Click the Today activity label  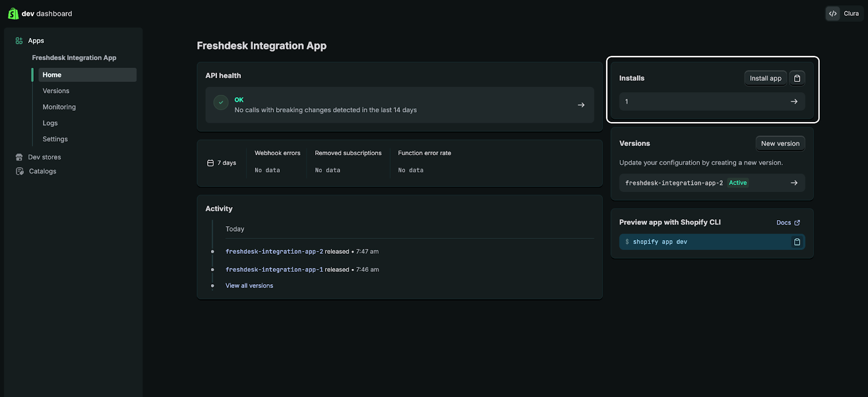point(235,229)
